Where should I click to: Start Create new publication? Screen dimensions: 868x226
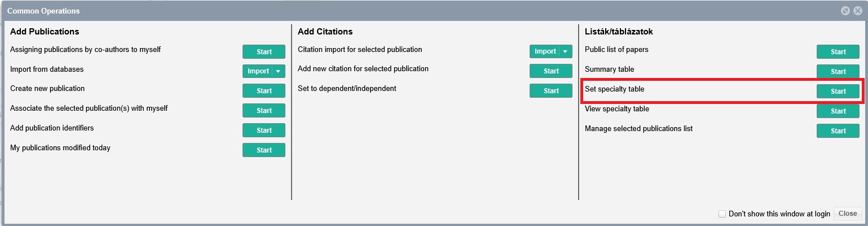point(264,90)
